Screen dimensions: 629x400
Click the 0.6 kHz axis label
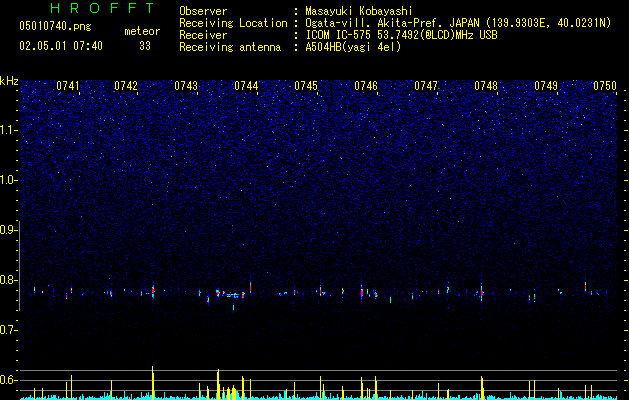coord(8,380)
